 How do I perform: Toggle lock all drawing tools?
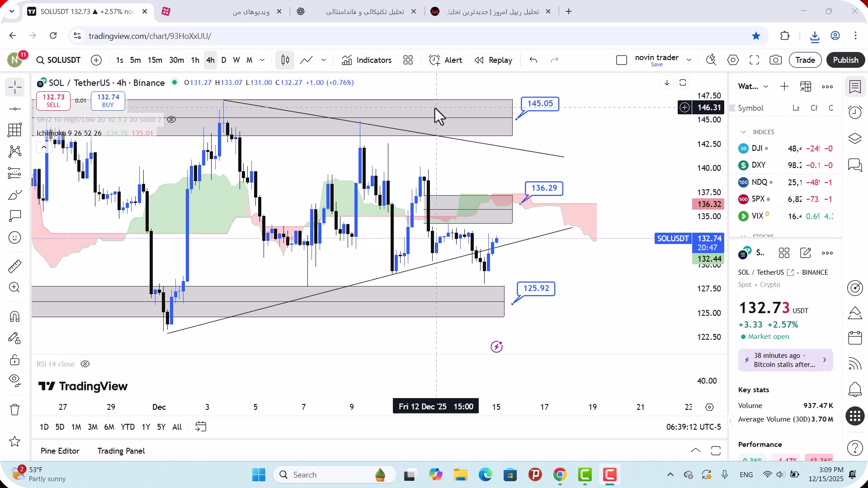(x=14, y=360)
